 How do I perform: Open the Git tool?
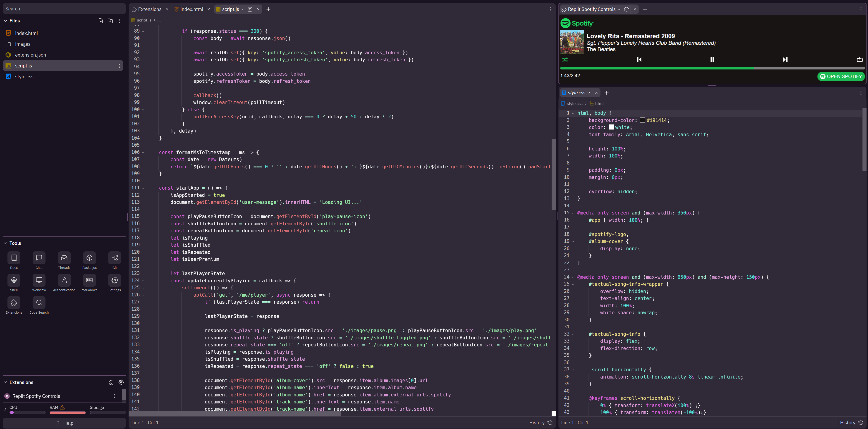(115, 258)
